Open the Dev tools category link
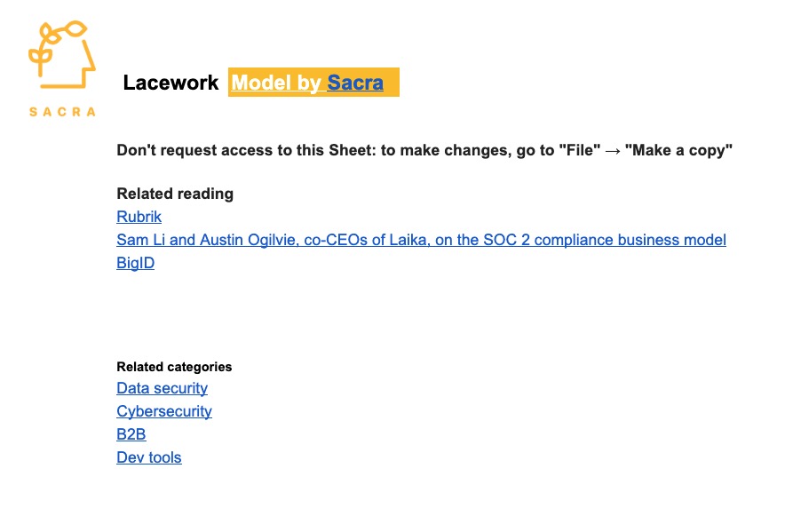This screenshot has width=785, height=532. tap(149, 457)
